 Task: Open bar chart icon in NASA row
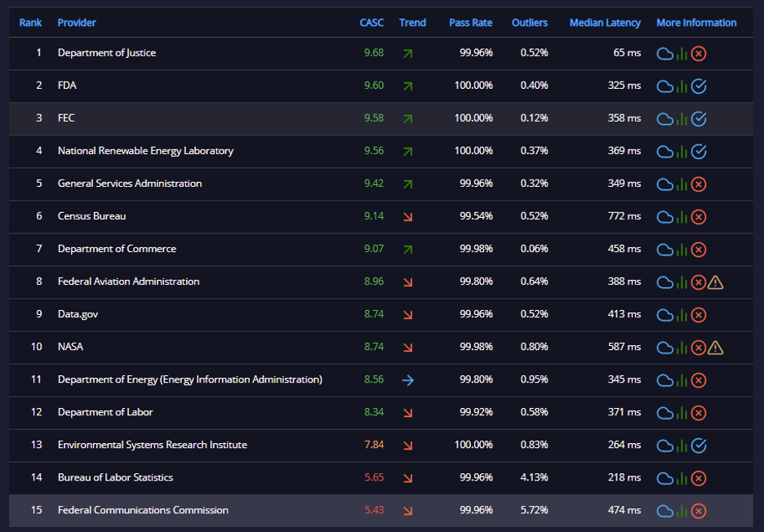click(x=682, y=348)
